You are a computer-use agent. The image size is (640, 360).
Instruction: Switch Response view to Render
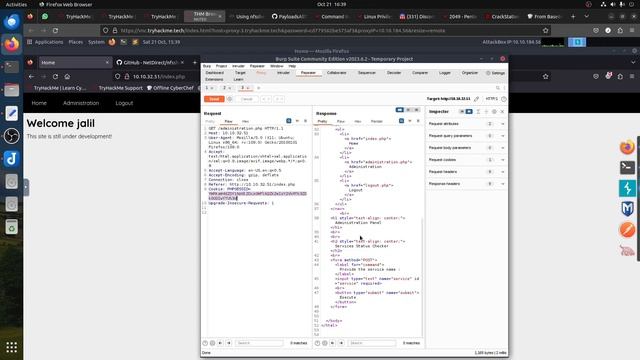[x=377, y=121]
